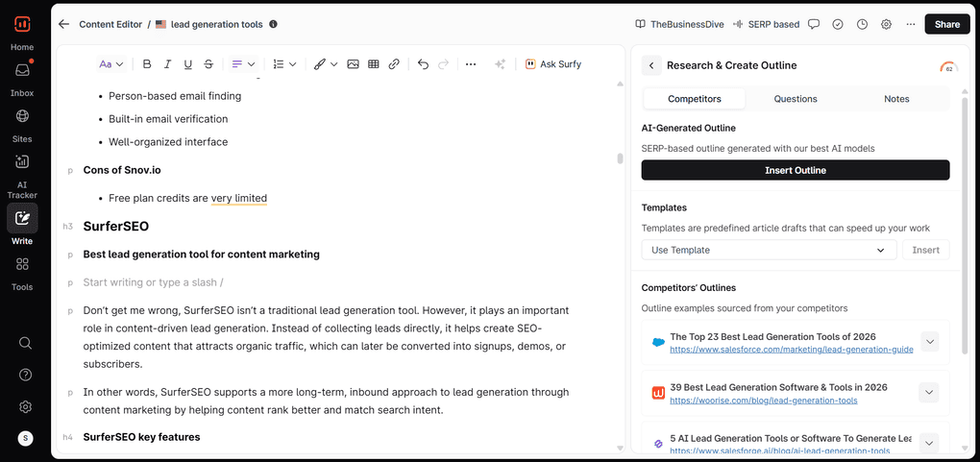Click the underlined 'very limited' text
This screenshot has width=980, height=462.
click(x=238, y=198)
